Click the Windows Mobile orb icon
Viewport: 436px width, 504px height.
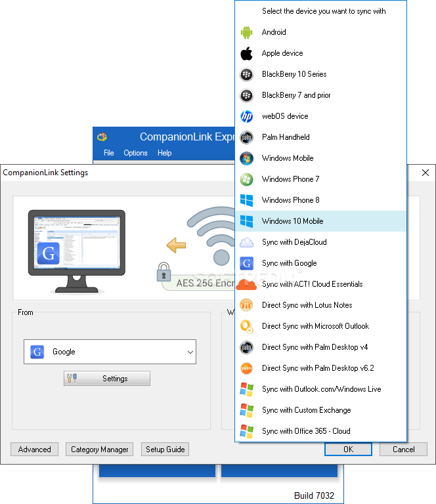(x=247, y=158)
